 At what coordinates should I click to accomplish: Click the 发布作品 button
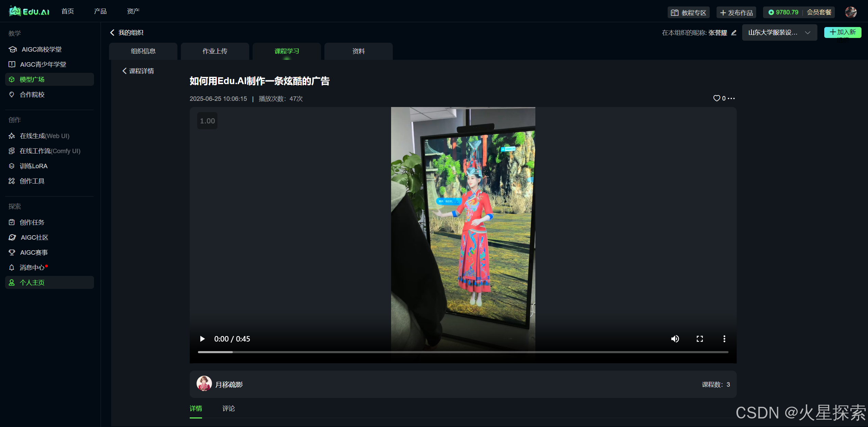736,13
